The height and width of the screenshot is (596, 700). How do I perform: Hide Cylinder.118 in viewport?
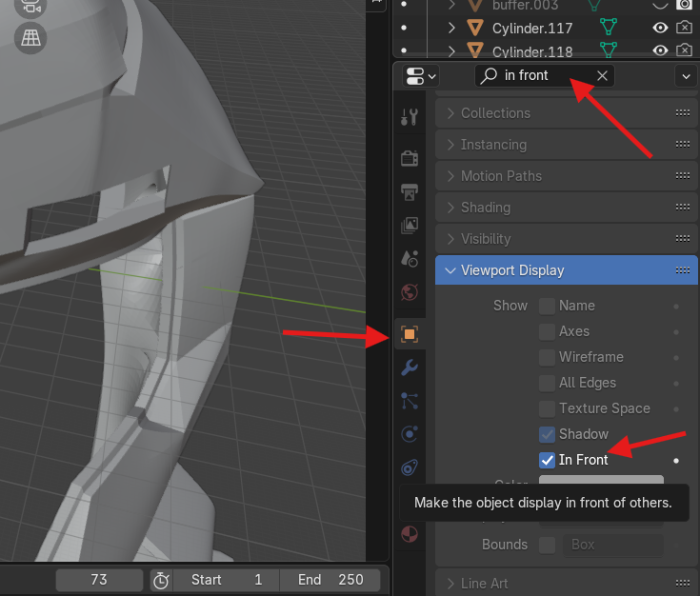click(x=660, y=50)
